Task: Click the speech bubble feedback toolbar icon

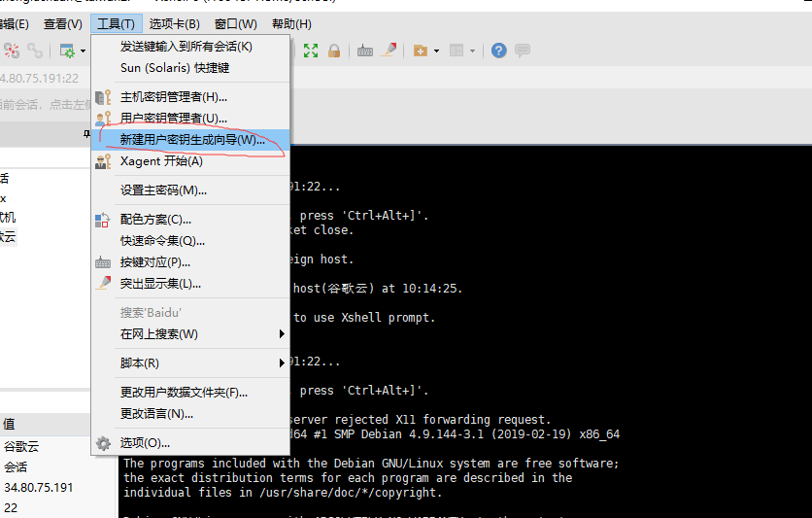Action: pos(523,51)
